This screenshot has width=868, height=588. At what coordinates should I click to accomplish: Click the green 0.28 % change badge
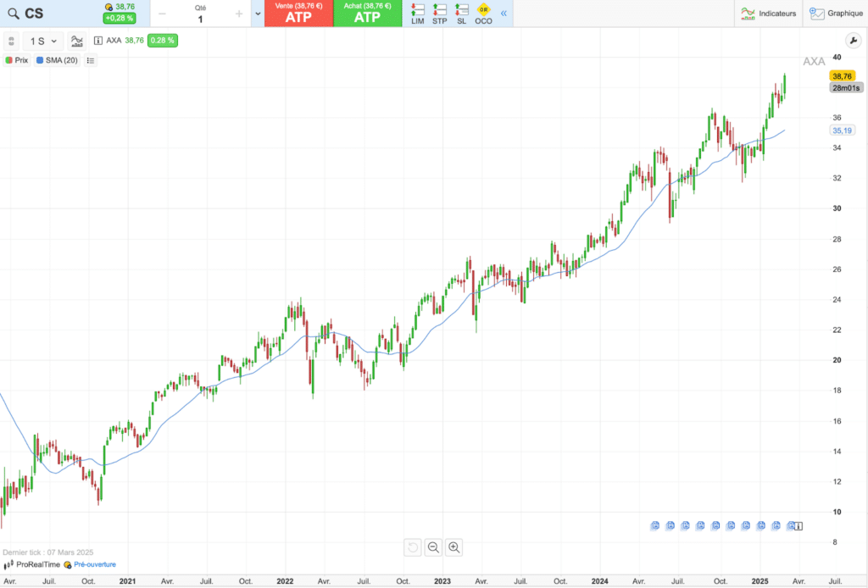click(x=162, y=41)
